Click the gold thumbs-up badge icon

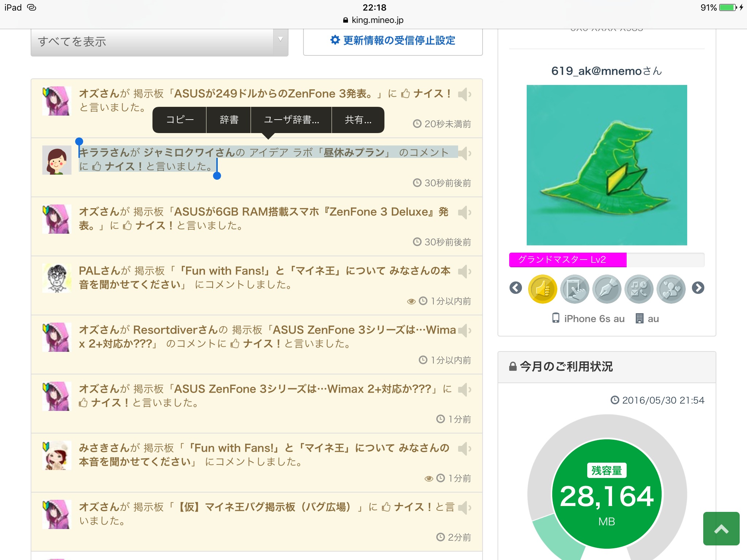coord(542,289)
